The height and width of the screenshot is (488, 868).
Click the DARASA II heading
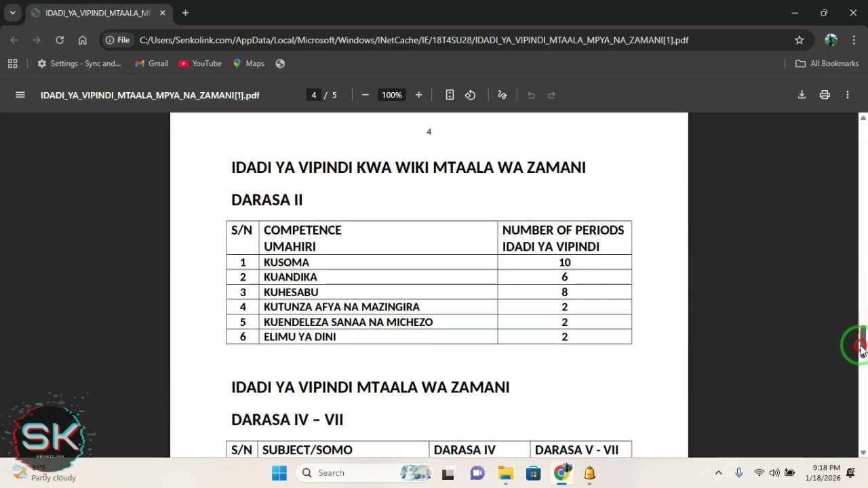click(267, 200)
